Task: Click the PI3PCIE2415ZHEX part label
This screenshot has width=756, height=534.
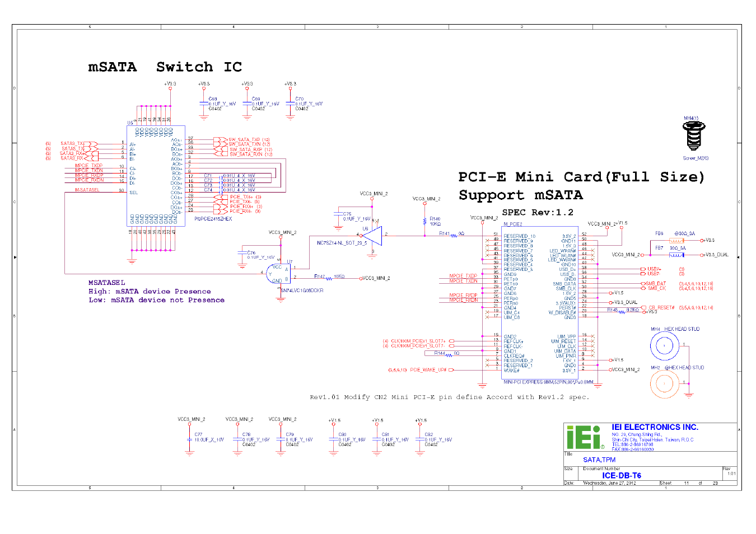Action: tap(213, 219)
